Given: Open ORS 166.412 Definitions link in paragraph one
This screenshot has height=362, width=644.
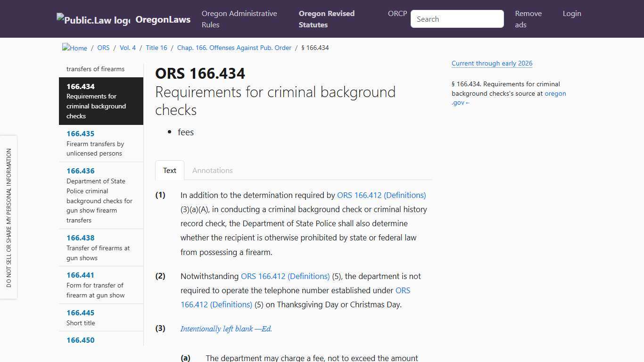Looking at the screenshot, I should (381, 195).
